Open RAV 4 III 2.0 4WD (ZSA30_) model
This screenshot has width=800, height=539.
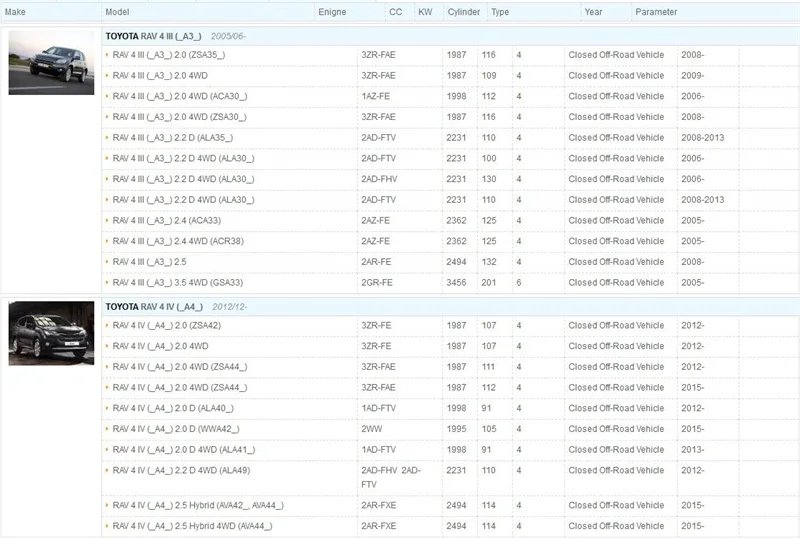pyautogui.click(x=180, y=117)
